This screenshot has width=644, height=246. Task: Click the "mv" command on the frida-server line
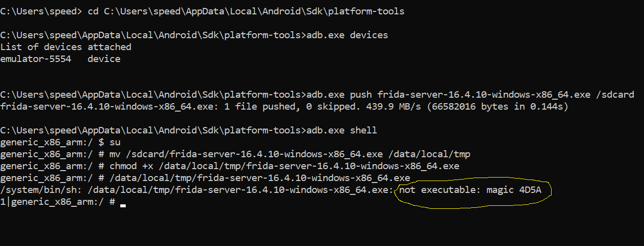click(115, 154)
